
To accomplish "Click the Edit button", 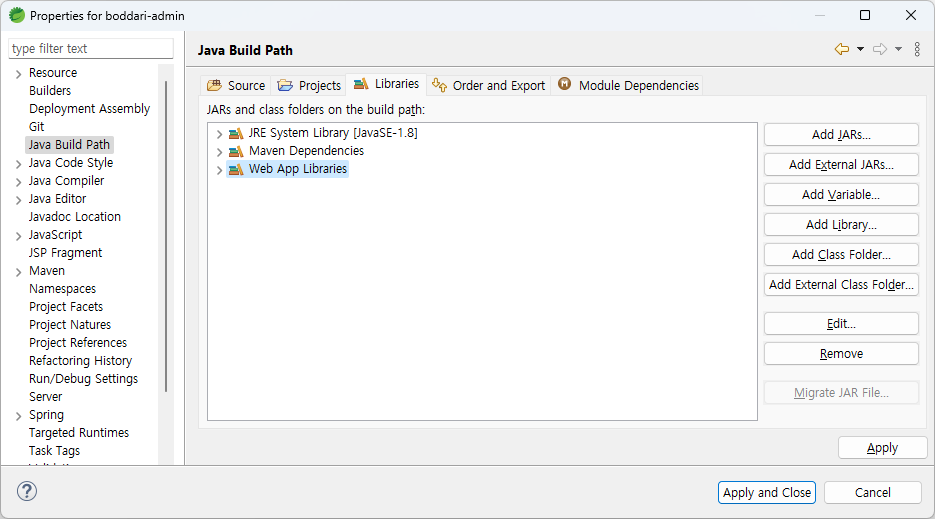I will [x=841, y=323].
